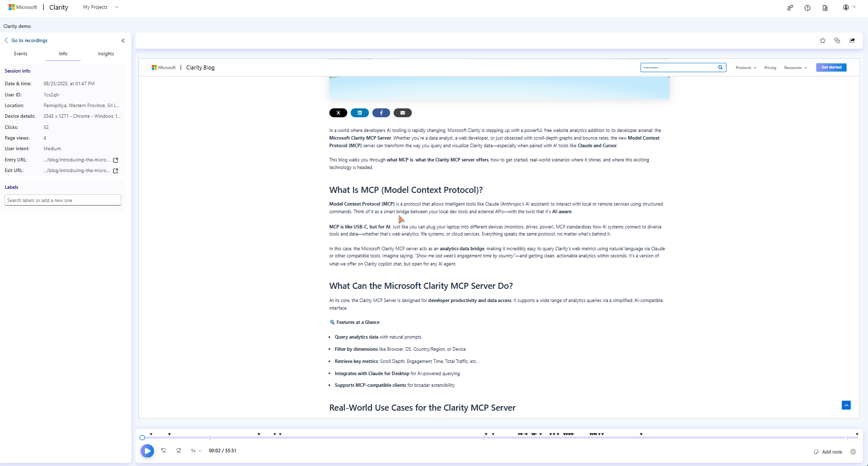Open the 1x playback speed dropdown

(196, 451)
